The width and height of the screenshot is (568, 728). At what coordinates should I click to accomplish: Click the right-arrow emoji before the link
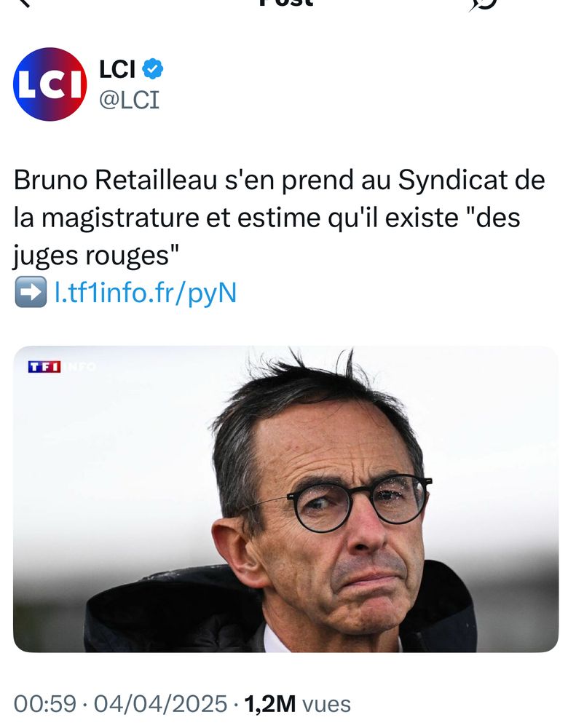31,292
